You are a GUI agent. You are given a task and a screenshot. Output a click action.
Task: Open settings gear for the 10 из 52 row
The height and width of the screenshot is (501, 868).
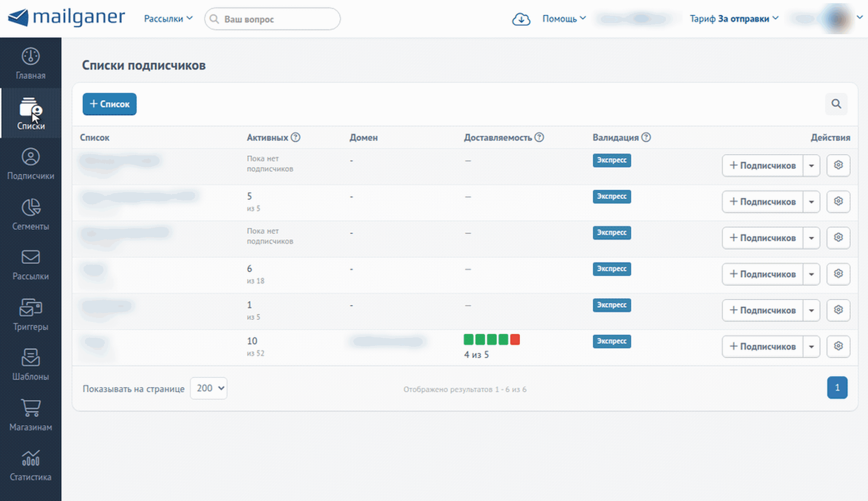click(838, 346)
